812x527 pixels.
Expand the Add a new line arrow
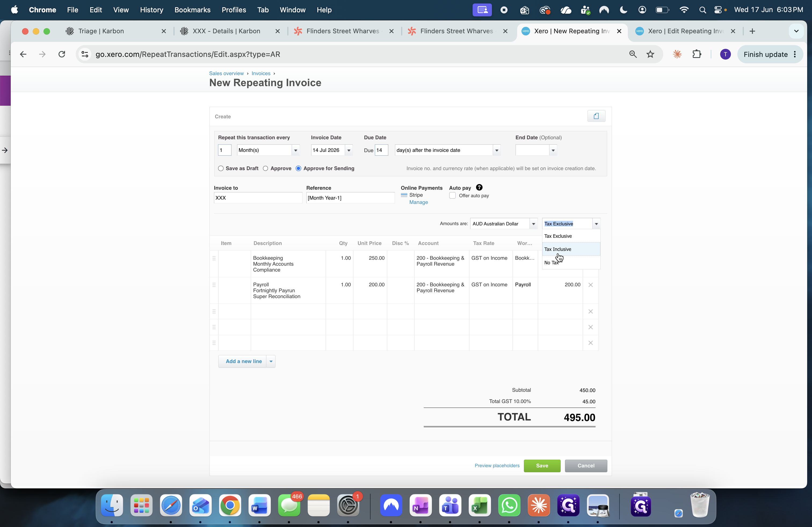(x=271, y=361)
